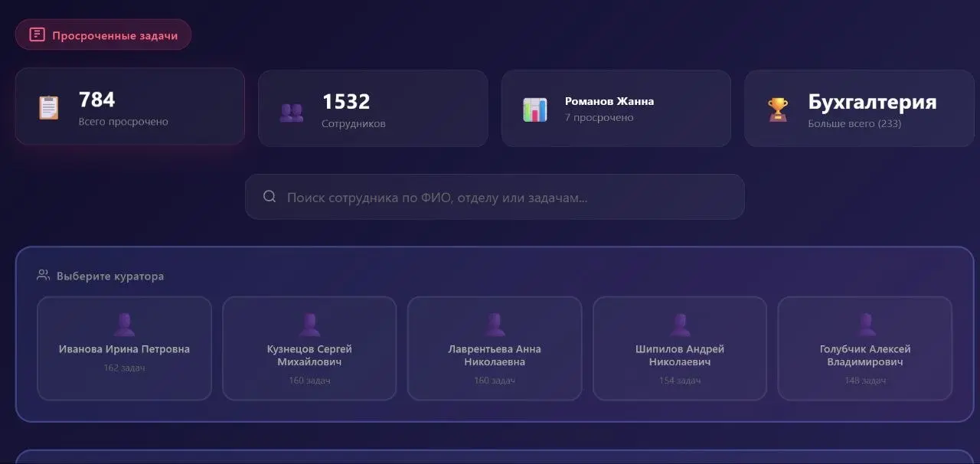
Task: Click avatar icon of Лаврентьева Анна Николаевна
Action: (495, 325)
